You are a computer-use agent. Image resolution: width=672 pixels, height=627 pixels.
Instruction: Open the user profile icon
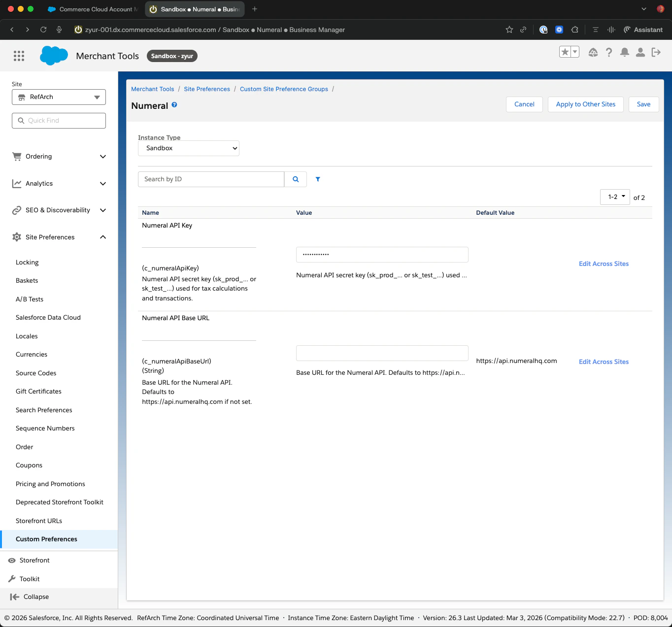640,52
